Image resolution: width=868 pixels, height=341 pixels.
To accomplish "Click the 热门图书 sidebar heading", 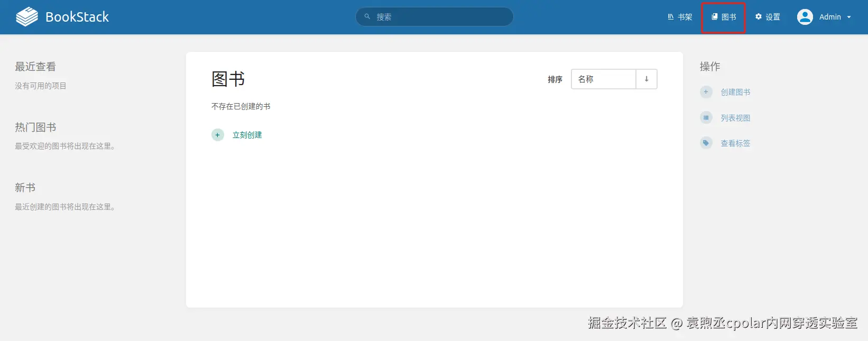I will click(35, 127).
